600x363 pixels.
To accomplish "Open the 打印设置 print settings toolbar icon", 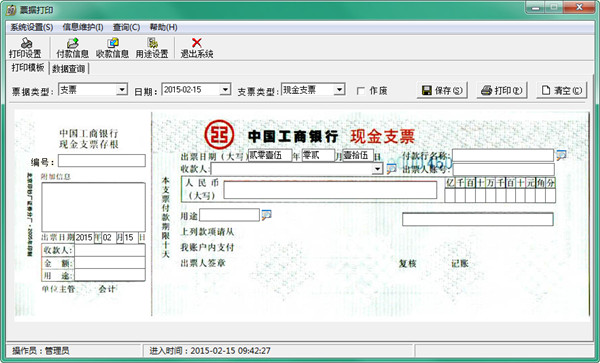I will coord(25,48).
